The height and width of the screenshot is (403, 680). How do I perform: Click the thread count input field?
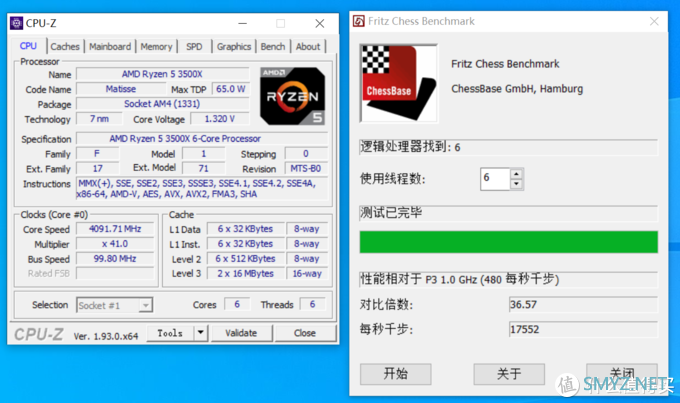point(495,179)
